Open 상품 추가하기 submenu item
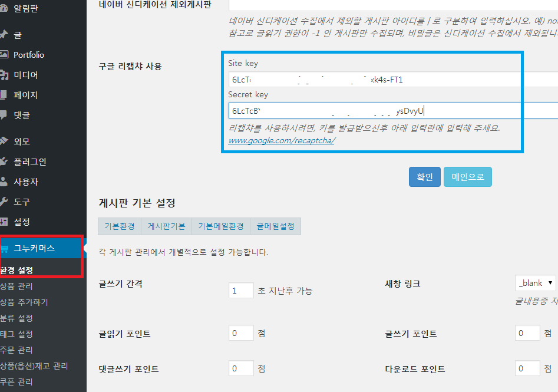This screenshot has width=558, height=392. point(24,302)
